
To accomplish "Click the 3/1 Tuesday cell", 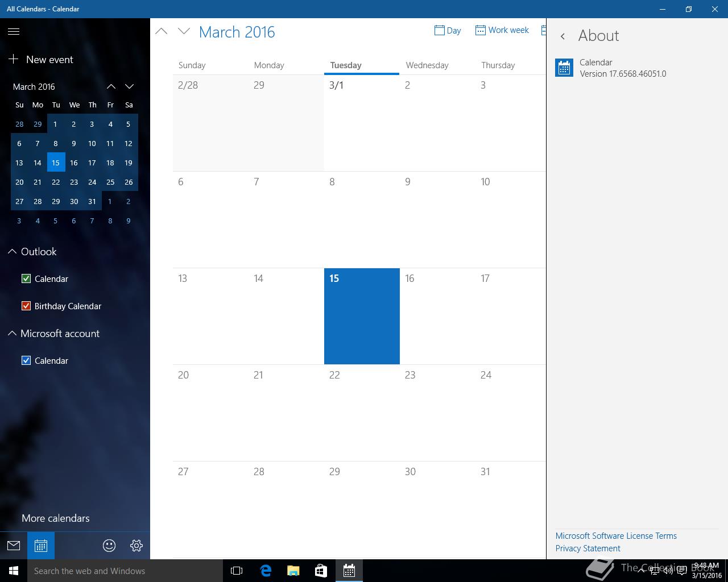I will click(x=362, y=123).
